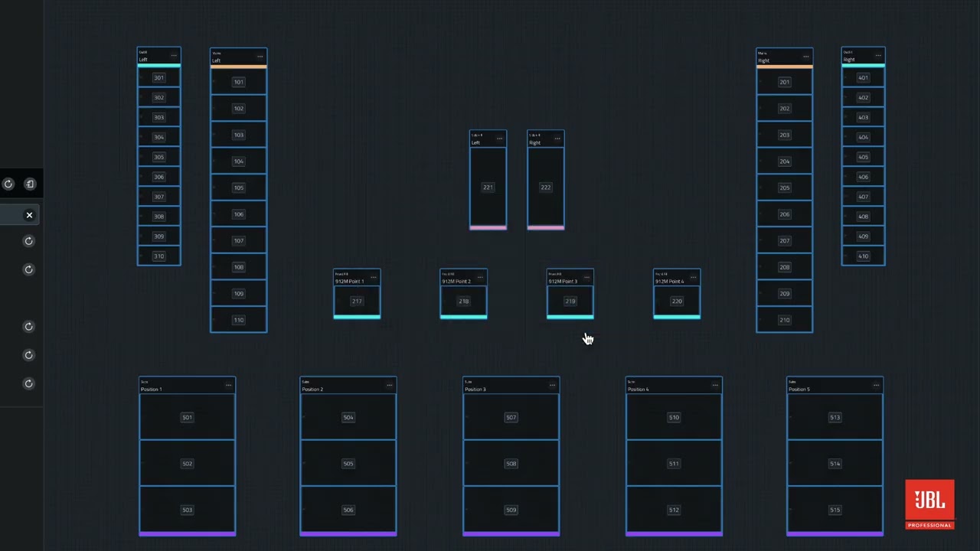This screenshot has width=980, height=551.
Task: Open the three-dot menu of Mains Right group
Action: click(805, 57)
